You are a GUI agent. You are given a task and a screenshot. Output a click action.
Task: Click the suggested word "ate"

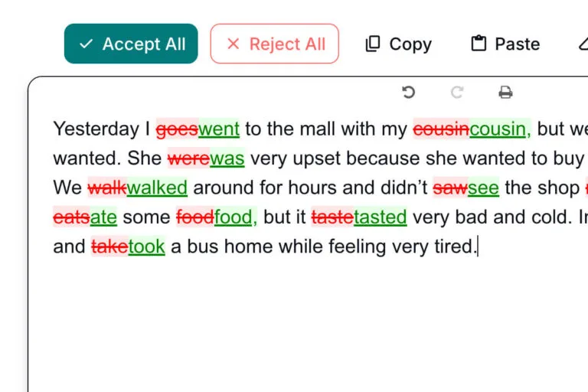[103, 217]
